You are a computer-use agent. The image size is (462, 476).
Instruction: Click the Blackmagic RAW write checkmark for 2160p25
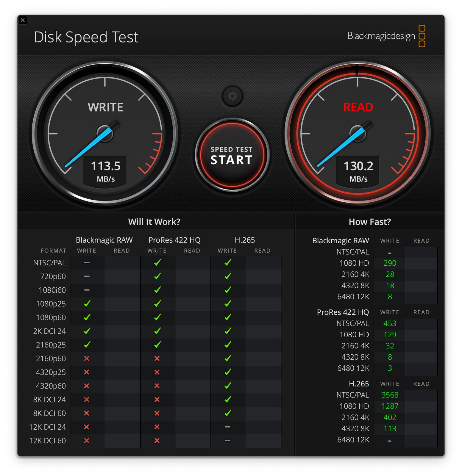[x=87, y=345]
